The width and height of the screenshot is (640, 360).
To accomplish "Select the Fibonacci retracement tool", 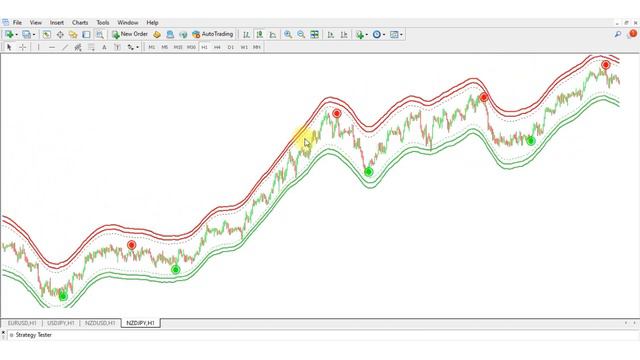I will pyautogui.click(x=91, y=47).
